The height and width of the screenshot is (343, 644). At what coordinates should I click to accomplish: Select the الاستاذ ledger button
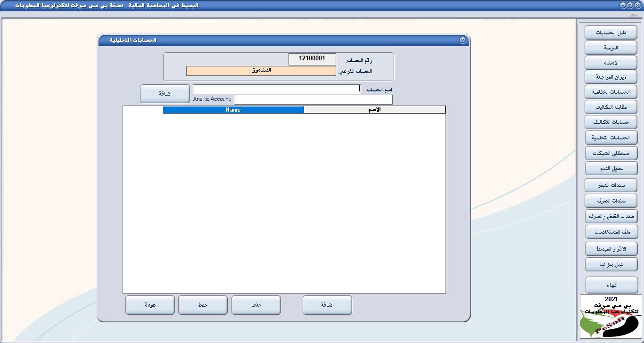611,63
